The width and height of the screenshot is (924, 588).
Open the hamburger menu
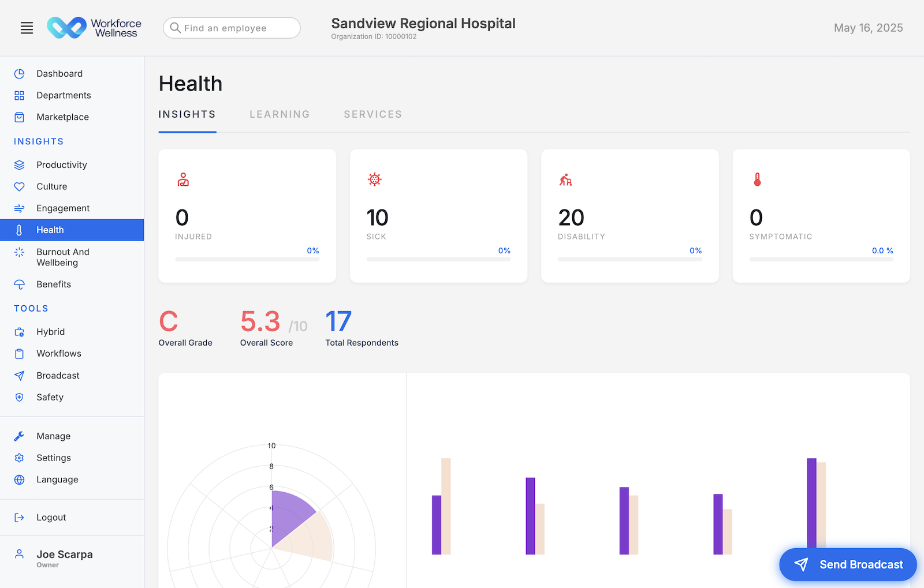(x=27, y=28)
